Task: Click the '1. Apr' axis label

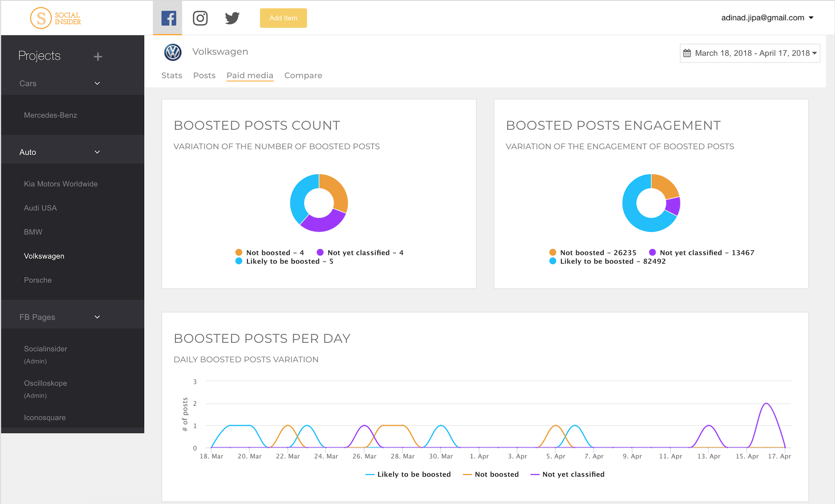Action: pyautogui.click(x=479, y=456)
